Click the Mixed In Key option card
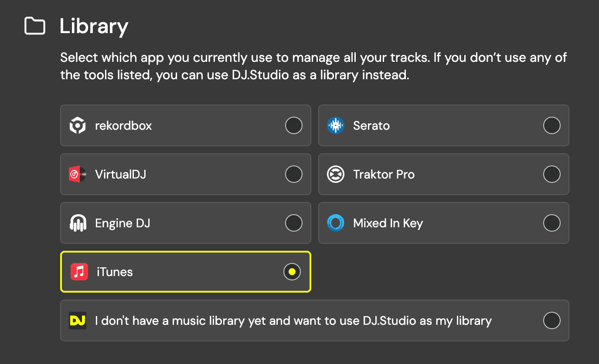 click(443, 223)
